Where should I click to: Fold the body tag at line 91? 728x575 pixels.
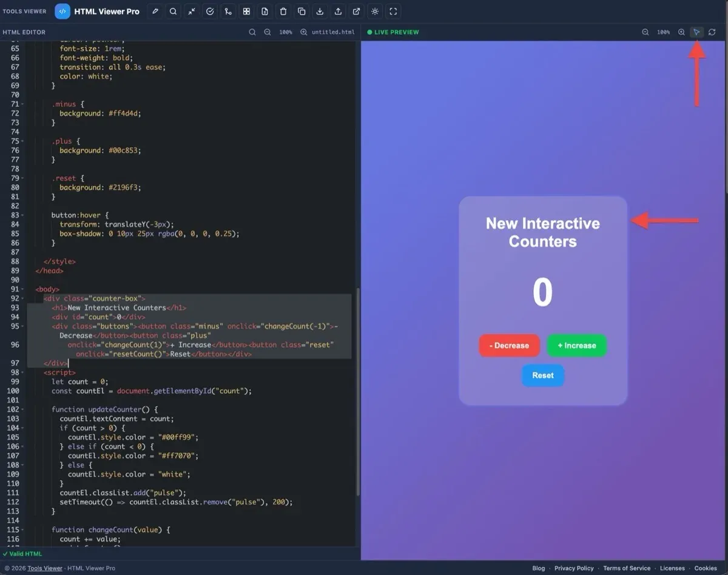click(23, 289)
